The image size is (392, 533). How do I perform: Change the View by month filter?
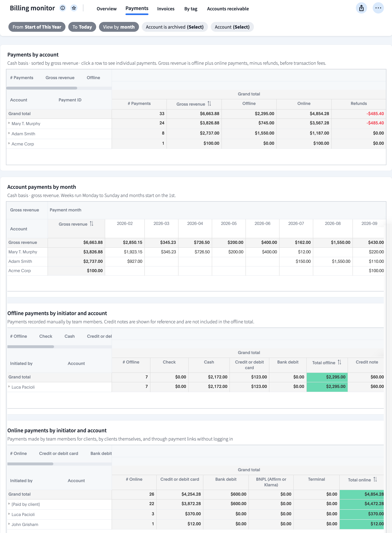click(x=119, y=27)
